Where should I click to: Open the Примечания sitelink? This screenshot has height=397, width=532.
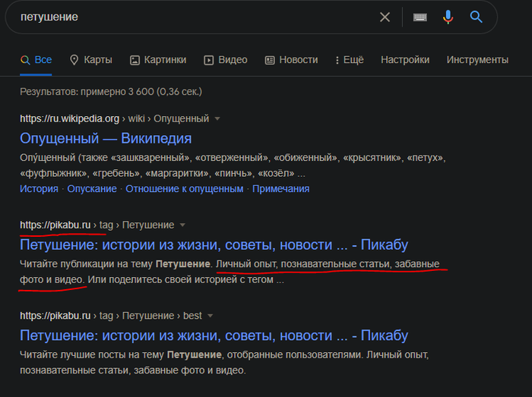pos(281,189)
